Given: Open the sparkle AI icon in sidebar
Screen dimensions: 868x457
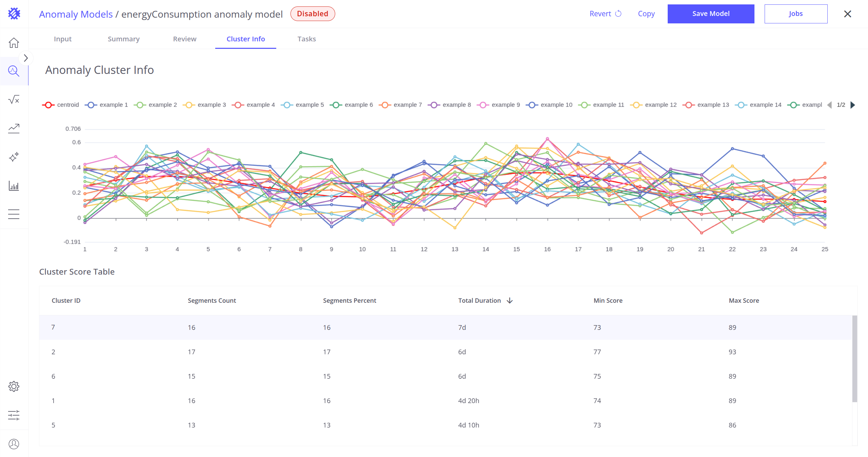Looking at the screenshot, I should [x=14, y=157].
